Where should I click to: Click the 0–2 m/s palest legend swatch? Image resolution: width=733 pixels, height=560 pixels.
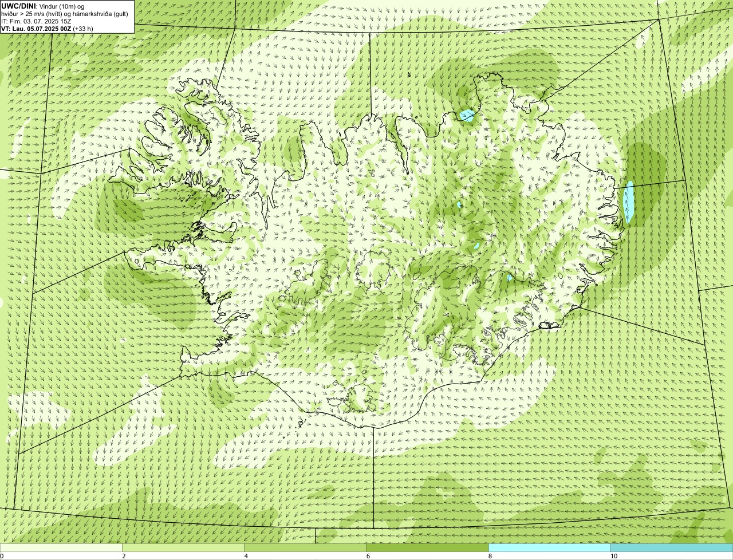pos(61,547)
